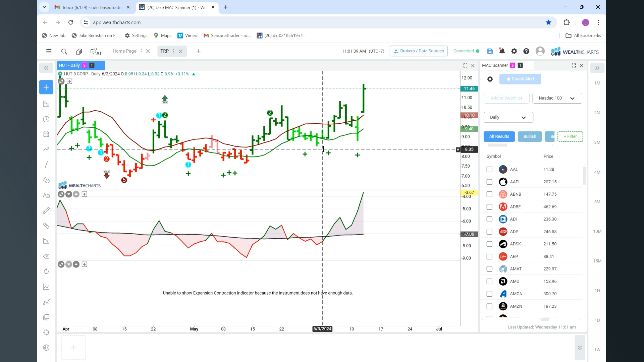Add indicator to HUT price pane

69,81
